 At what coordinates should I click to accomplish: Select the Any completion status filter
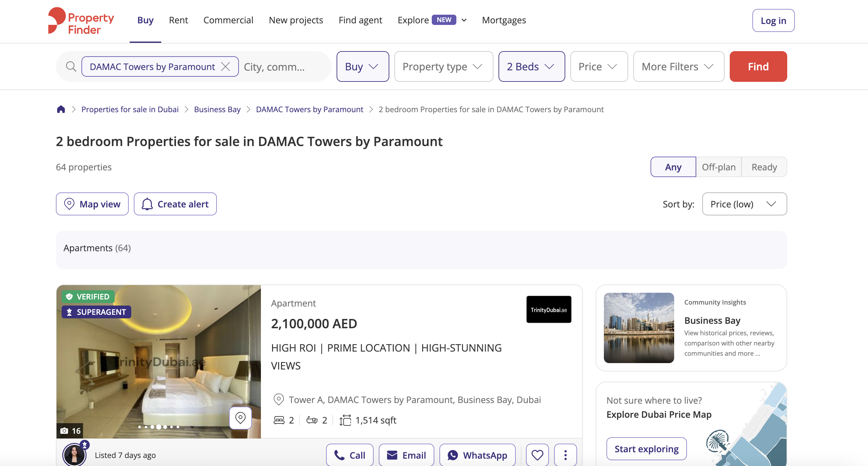tap(673, 167)
